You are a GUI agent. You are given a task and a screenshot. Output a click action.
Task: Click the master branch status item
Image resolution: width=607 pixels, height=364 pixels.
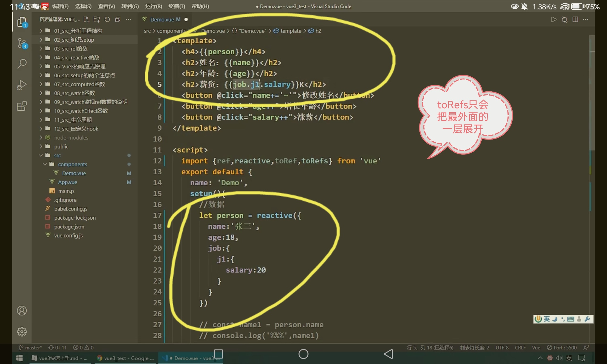click(x=30, y=348)
